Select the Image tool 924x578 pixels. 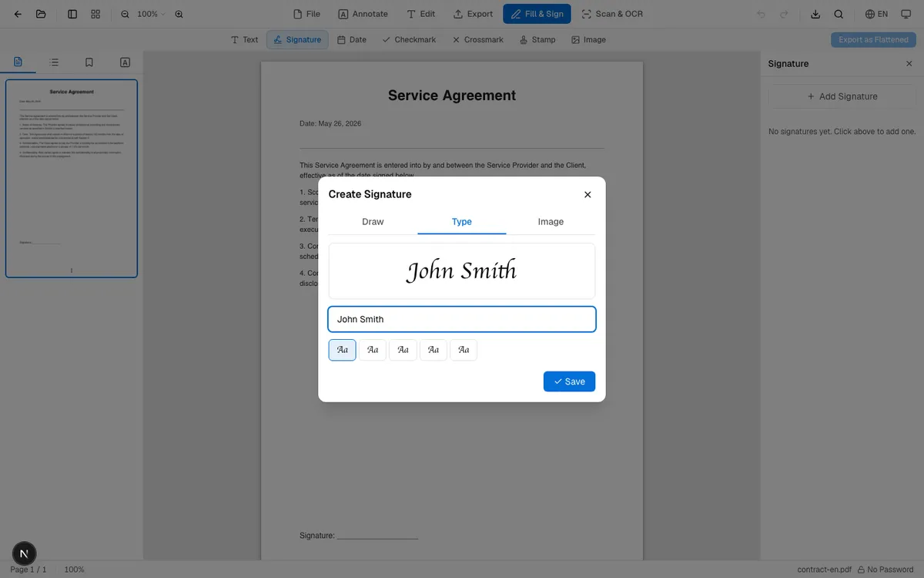click(588, 39)
